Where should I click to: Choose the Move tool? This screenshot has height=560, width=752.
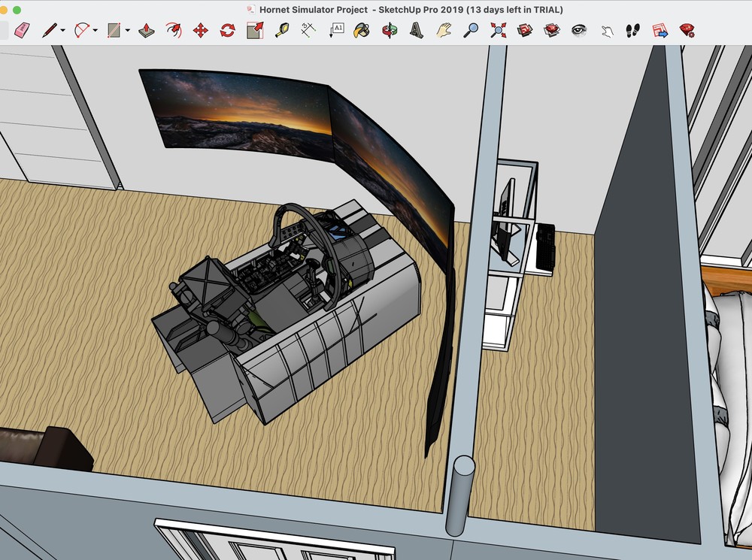pos(199,32)
